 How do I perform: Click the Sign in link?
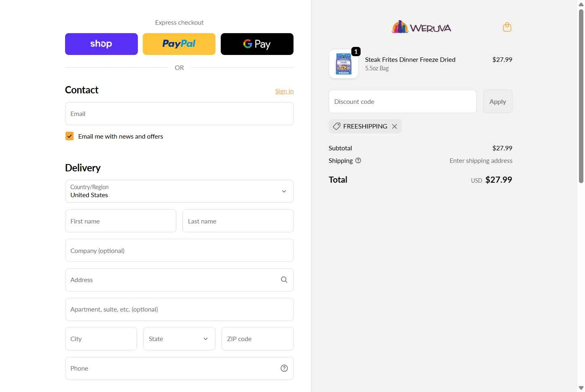[x=284, y=91]
